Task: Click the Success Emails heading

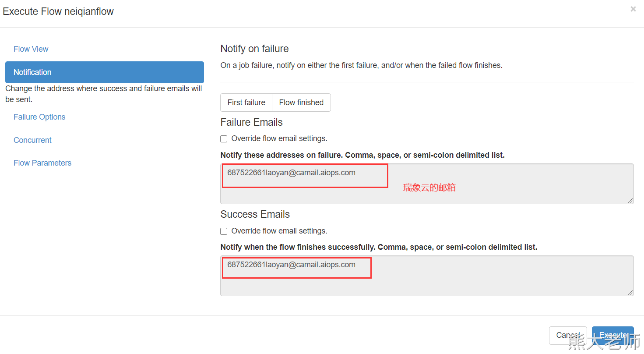Action: point(255,214)
